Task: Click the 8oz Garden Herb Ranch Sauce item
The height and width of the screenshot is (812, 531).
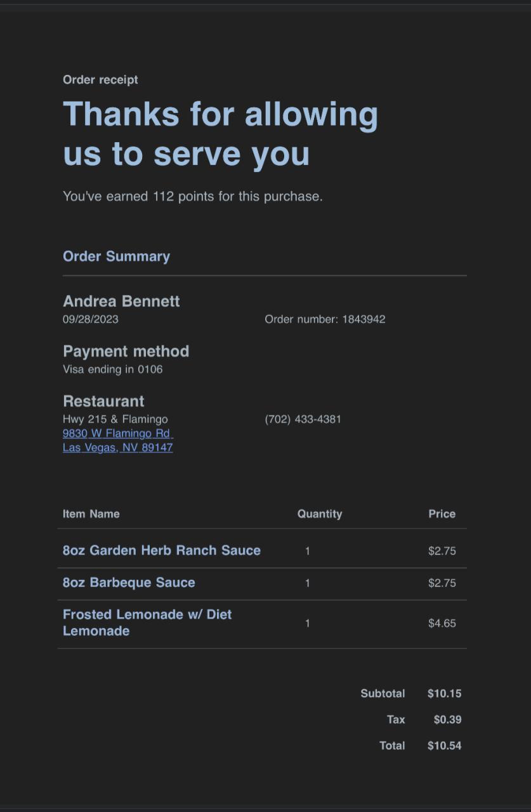Action: click(x=161, y=550)
